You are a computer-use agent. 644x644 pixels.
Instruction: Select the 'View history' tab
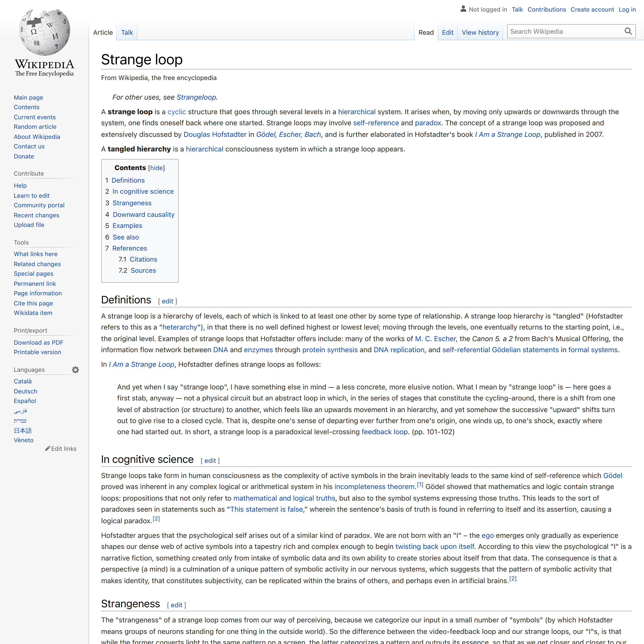click(479, 32)
